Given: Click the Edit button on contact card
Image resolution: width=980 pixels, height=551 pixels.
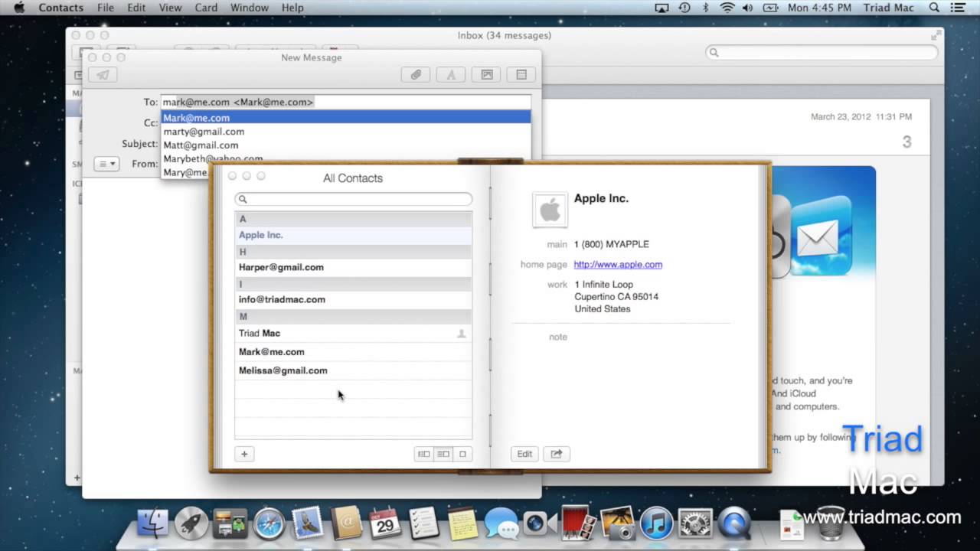Looking at the screenshot, I should click(x=524, y=454).
